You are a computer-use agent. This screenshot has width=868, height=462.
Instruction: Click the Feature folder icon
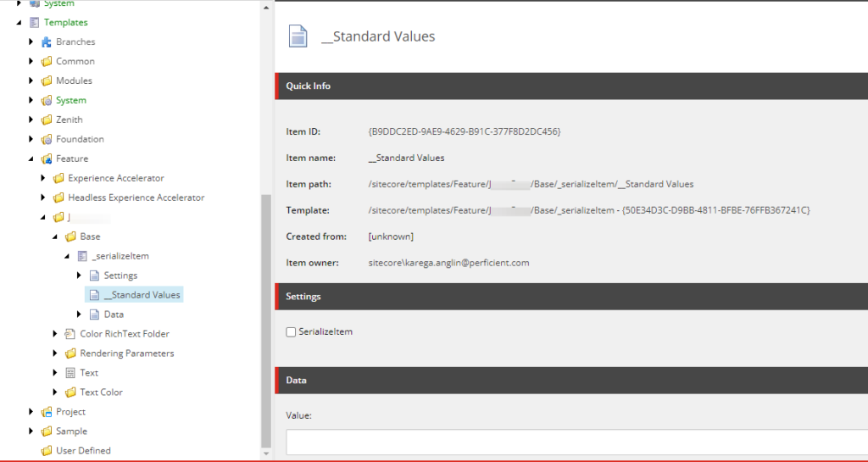47,159
